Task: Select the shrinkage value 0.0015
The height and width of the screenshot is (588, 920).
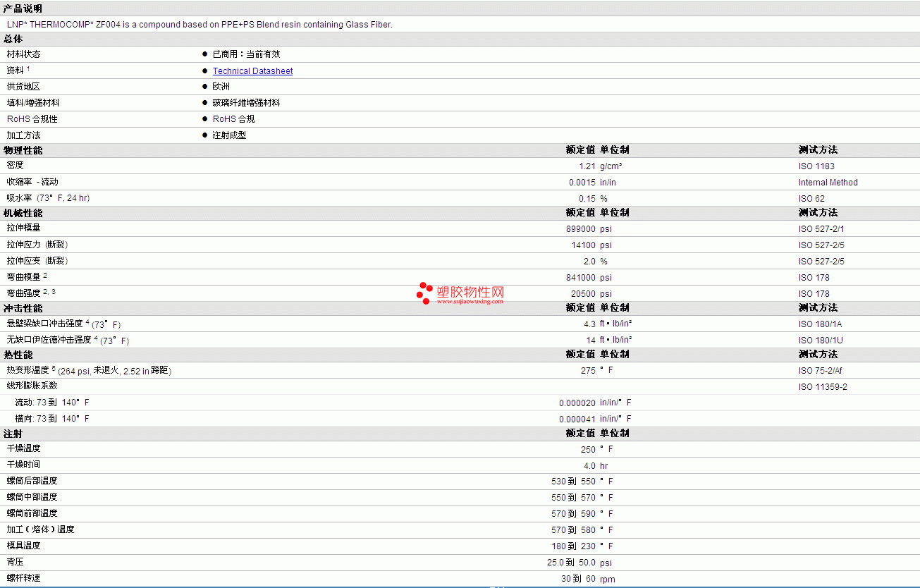Action: pyautogui.click(x=582, y=183)
